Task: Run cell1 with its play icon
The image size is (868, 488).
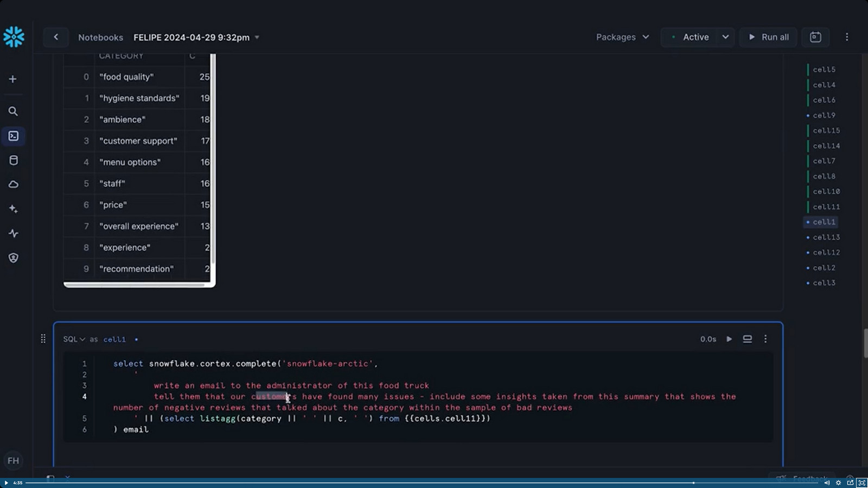Action: (729, 339)
